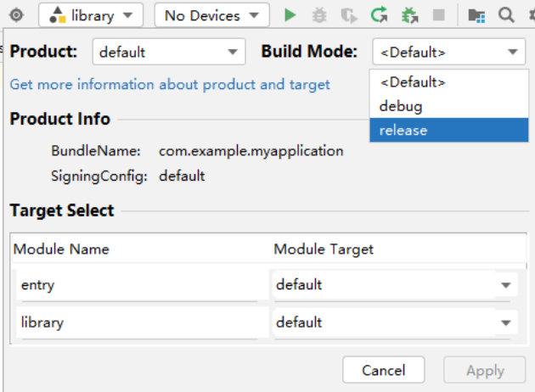
Task: Expand the No Devices dropdown
Action: coord(211,15)
